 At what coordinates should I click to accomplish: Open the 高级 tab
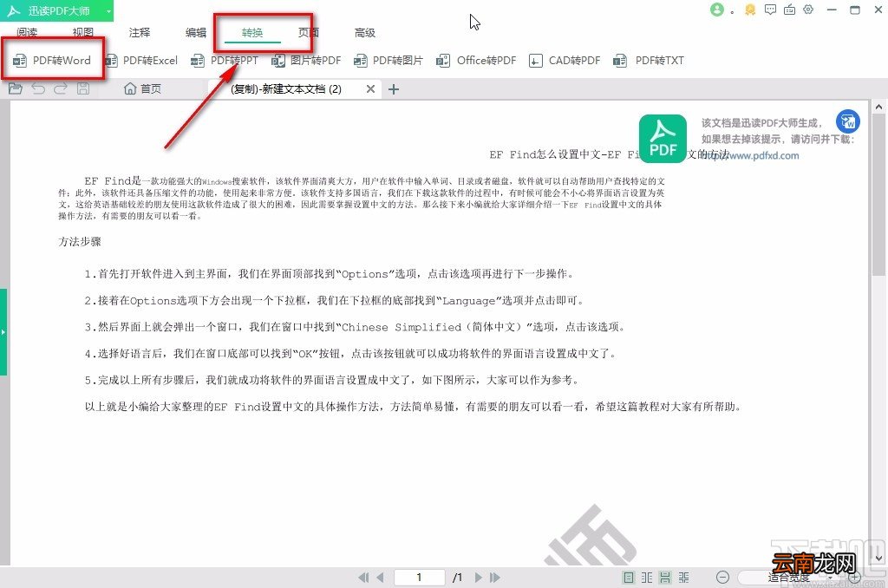coord(365,33)
